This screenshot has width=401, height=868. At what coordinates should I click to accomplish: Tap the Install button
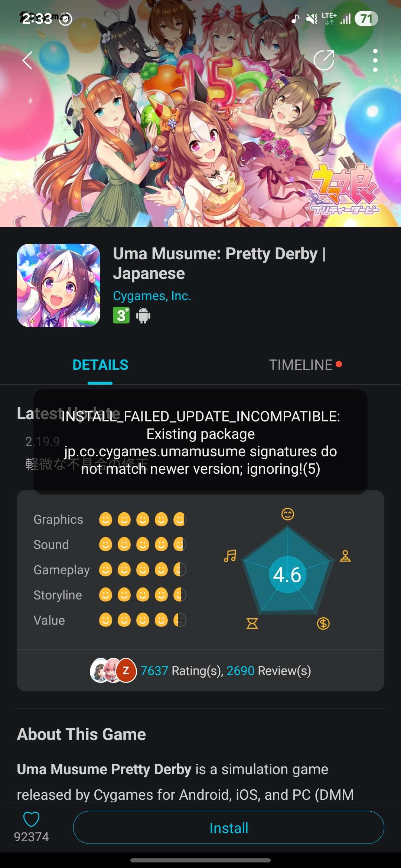[229, 828]
